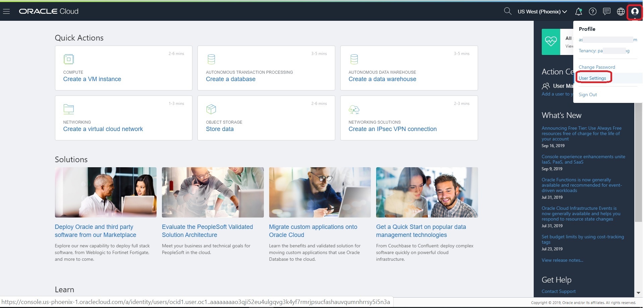
Task: Click the Object Storage box icon
Action: tap(211, 109)
